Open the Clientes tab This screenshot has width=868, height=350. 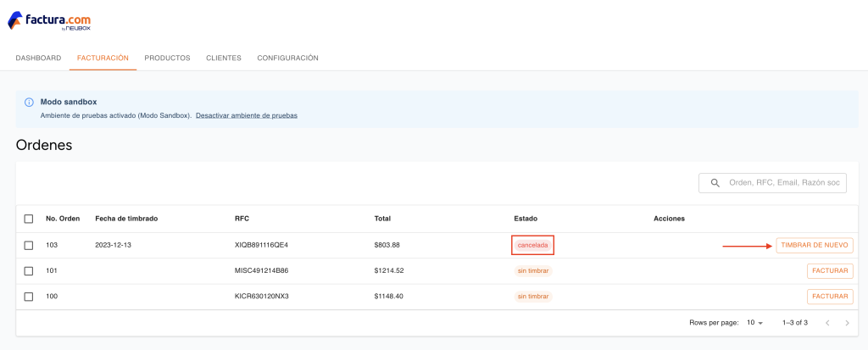click(x=224, y=58)
